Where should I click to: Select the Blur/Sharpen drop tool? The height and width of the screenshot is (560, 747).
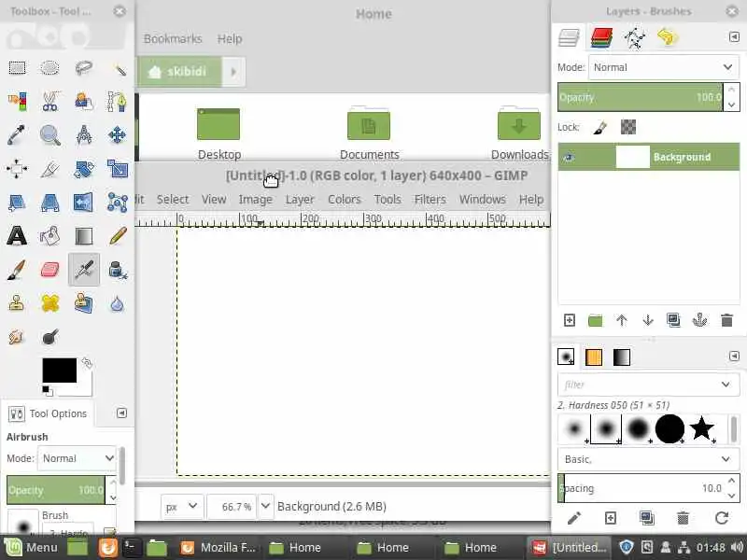118,303
